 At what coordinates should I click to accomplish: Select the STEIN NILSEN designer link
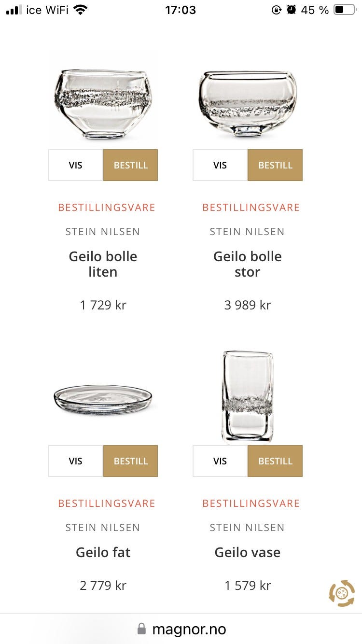click(103, 231)
